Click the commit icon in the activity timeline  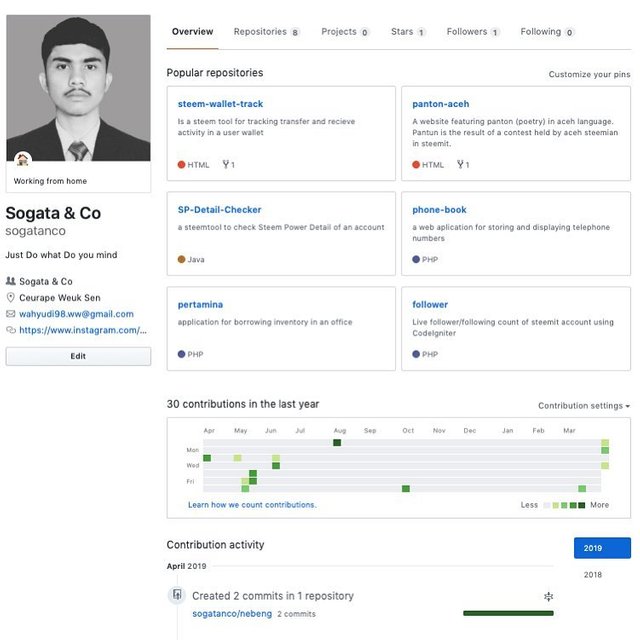[x=177, y=595]
